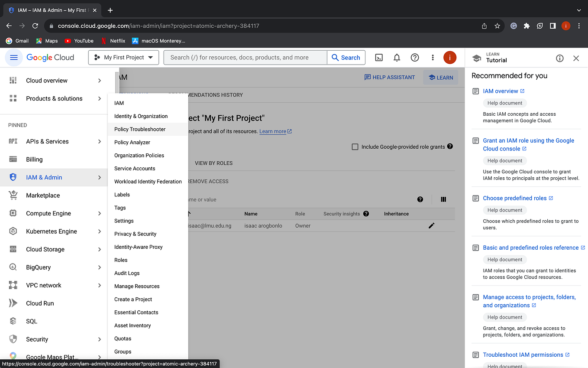This screenshot has width=588, height=368.
Task: Close the Tutorial panel
Action: point(576,58)
